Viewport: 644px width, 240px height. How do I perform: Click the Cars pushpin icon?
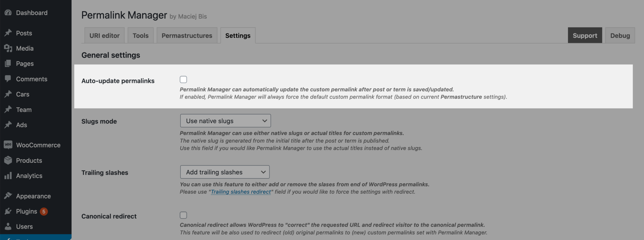[8, 94]
